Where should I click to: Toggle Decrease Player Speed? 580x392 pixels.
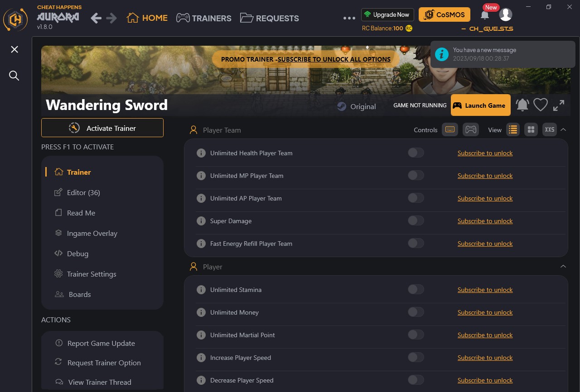(416, 380)
